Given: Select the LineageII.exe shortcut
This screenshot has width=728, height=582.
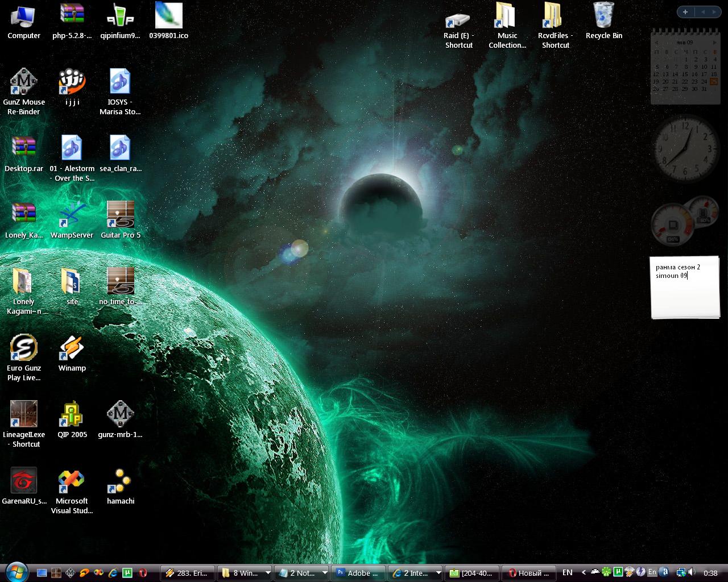Looking at the screenshot, I should [x=24, y=425].
